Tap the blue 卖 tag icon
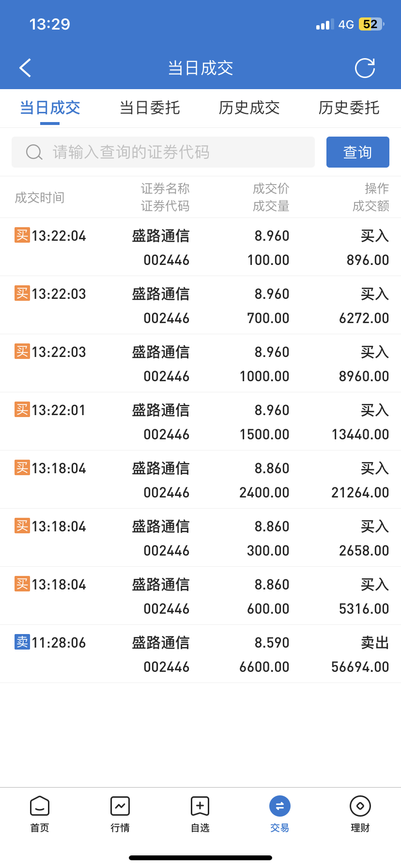401x868 pixels. (22, 642)
